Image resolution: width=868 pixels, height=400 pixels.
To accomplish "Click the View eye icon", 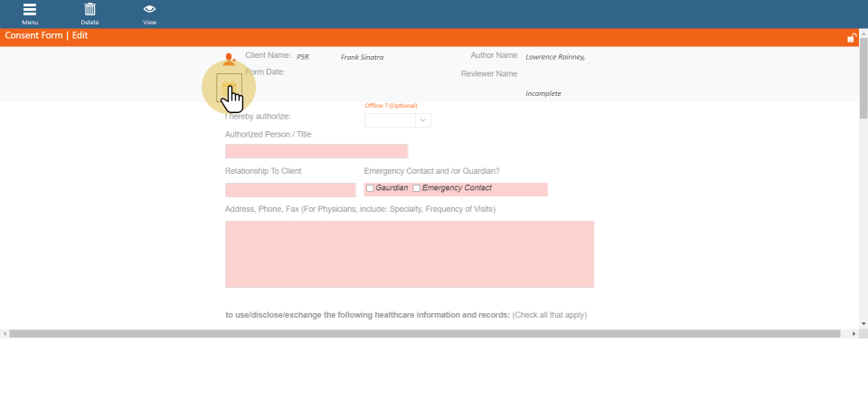I will pos(149,10).
